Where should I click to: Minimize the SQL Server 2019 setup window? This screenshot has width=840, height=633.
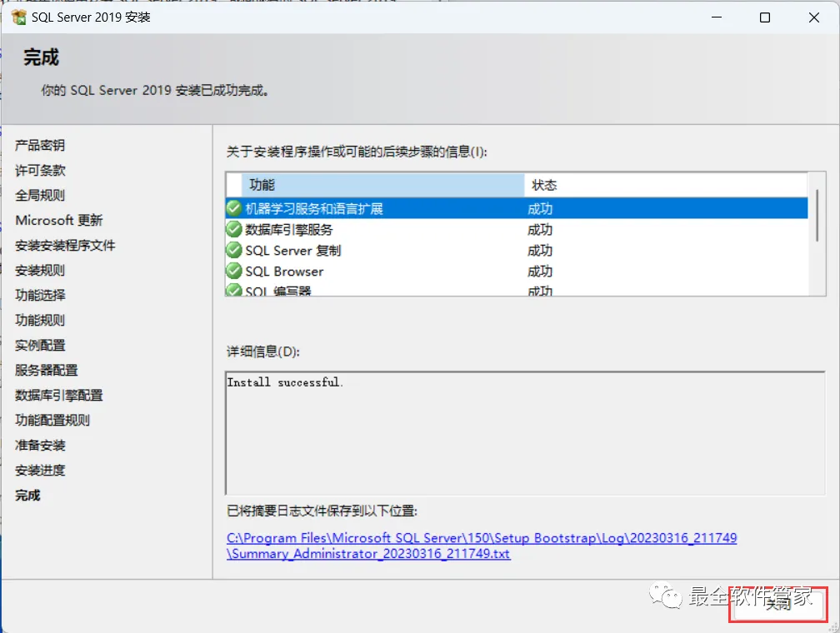tap(717, 17)
